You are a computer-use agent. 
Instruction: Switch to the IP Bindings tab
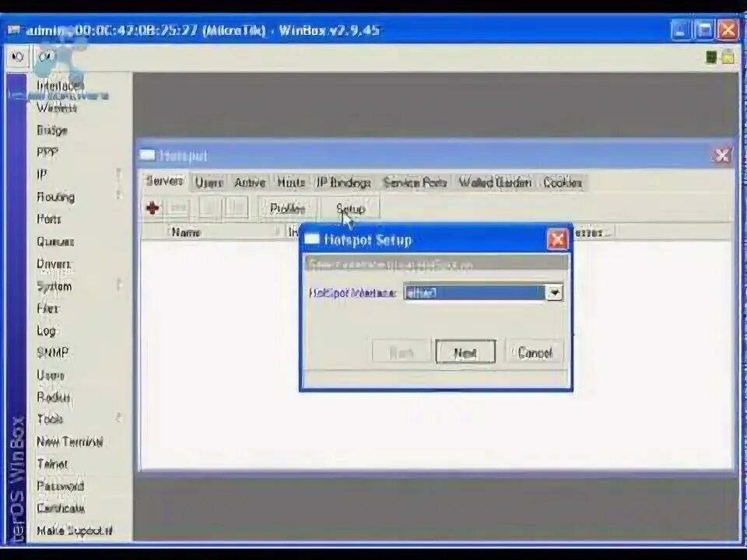pos(343,182)
